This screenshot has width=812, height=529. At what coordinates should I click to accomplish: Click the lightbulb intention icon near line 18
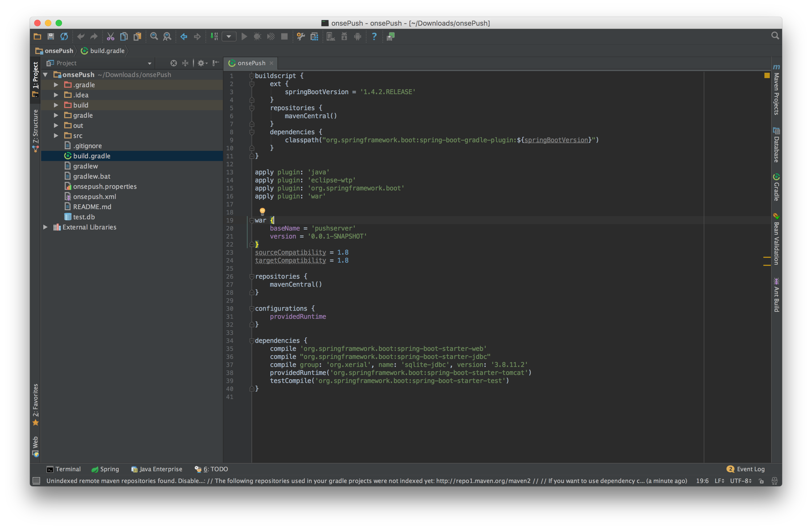click(262, 212)
